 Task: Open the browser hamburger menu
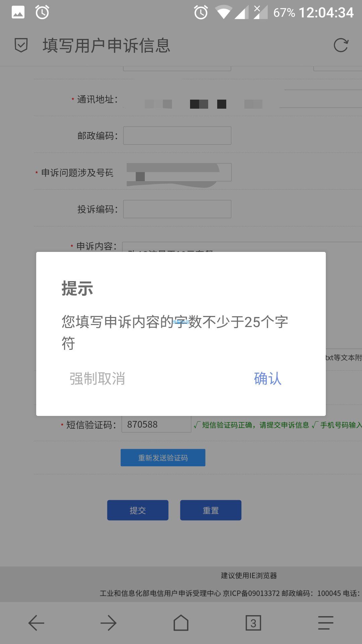pyautogui.click(x=326, y=623)
